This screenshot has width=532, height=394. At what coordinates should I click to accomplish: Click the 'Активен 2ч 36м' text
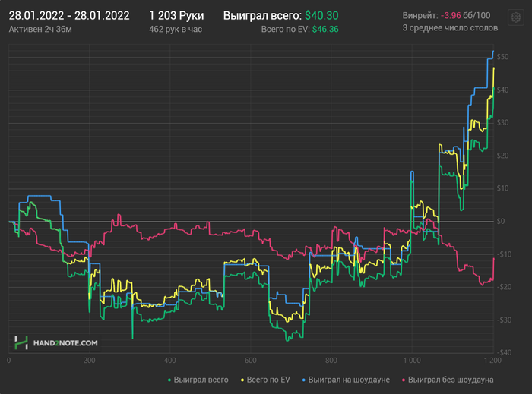40,30
